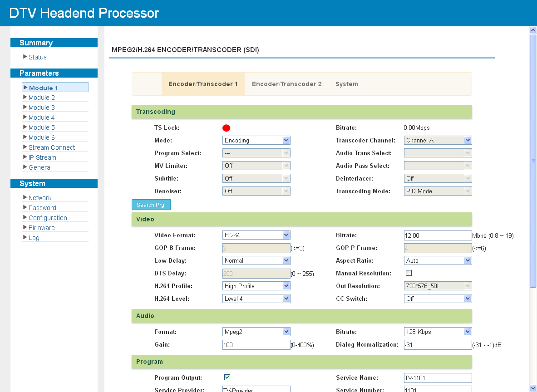Untick the Program Output checkbox
537x392 pixels.
pos(227,377)
